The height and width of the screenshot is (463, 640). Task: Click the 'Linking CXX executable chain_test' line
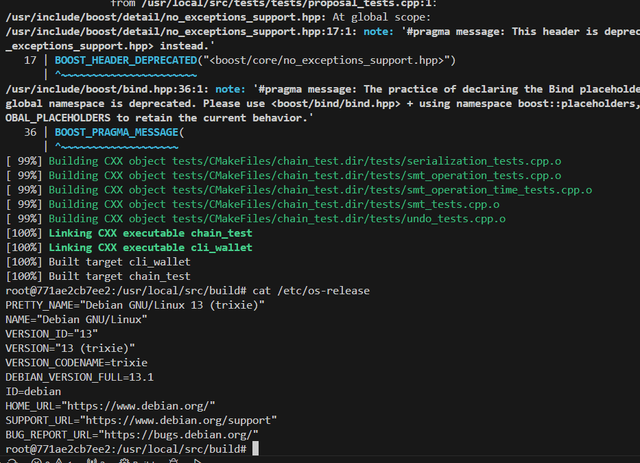click(x=146, y=233)
